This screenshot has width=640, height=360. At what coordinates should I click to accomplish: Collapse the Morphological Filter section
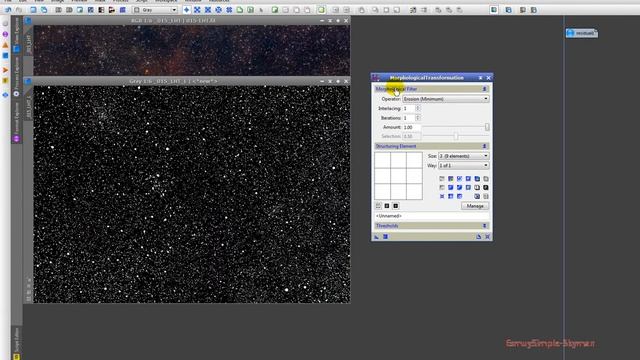tap(484, 89)
